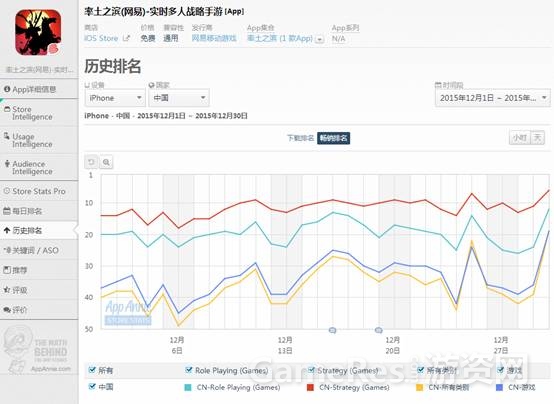554x404 pixels.
Task: Click the external link icon after iOS Store
Action: [126, 38]
